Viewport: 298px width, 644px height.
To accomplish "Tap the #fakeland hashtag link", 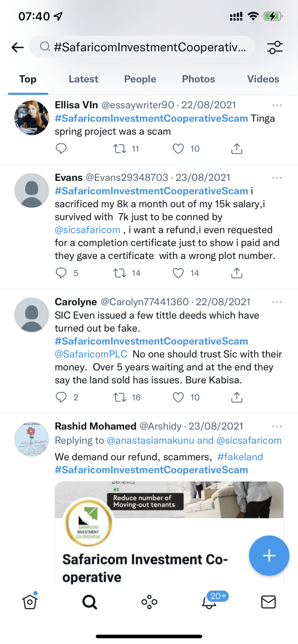I will 240,457.
